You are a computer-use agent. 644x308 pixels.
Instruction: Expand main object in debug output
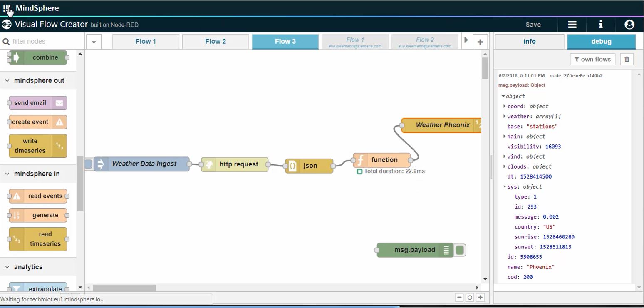pos(505,136)
